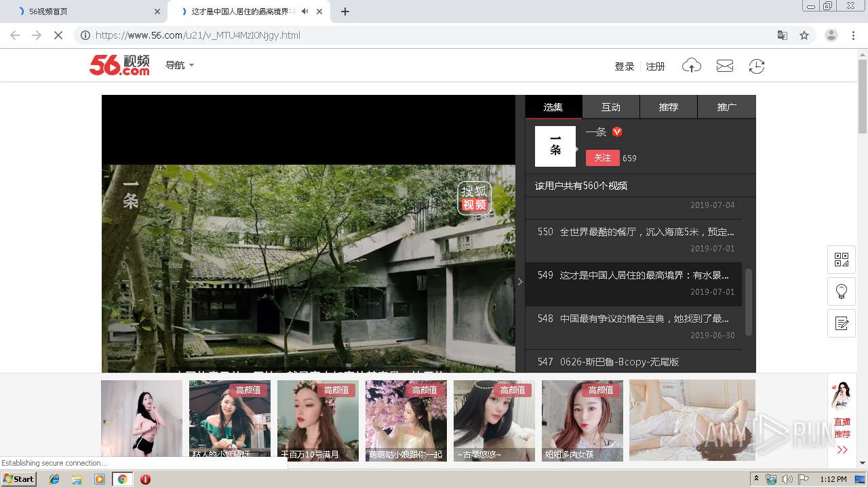The image size is (868, 488).
Task: Open the 粘人的小妖精 live thumbnail
Action: (230, 421)
